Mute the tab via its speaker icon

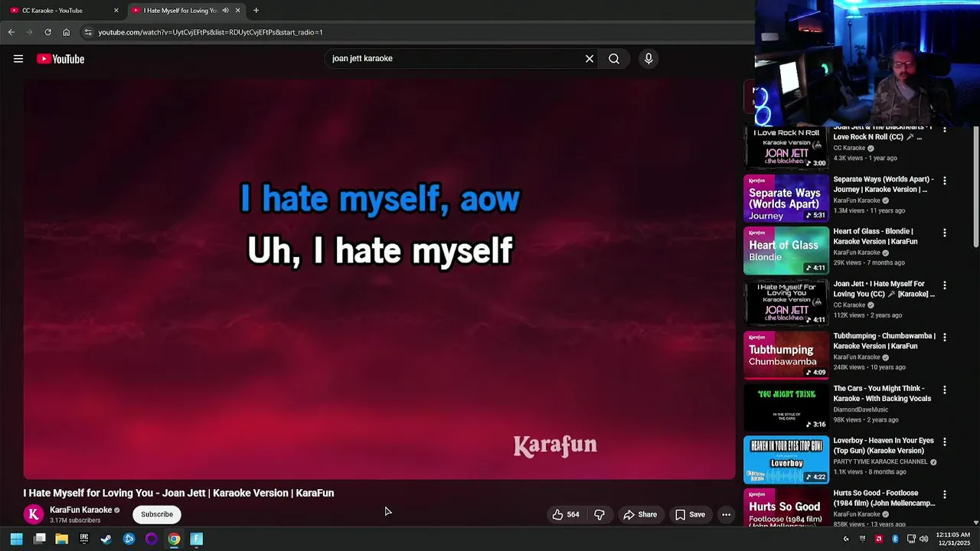point(225,11)
